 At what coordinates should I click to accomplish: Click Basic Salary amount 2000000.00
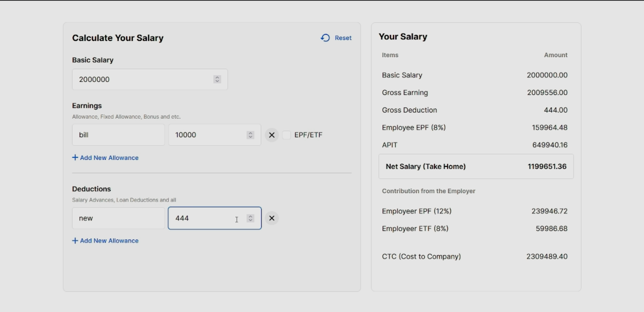click(547, 75)
